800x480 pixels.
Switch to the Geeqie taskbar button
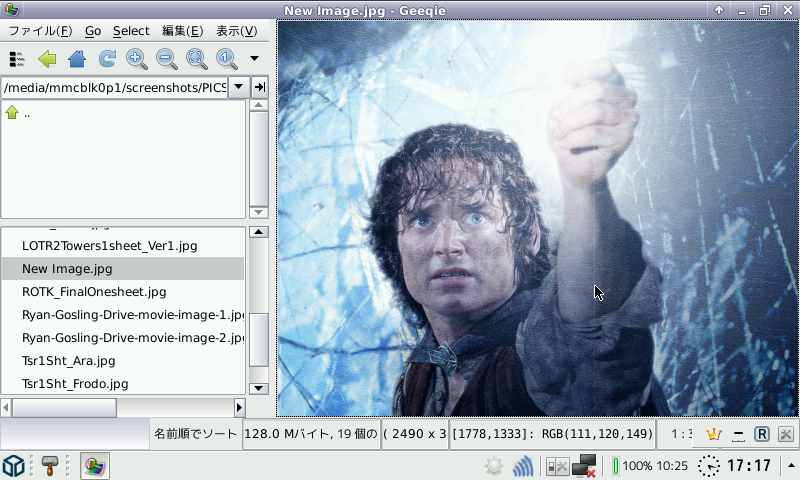point(95,466)
